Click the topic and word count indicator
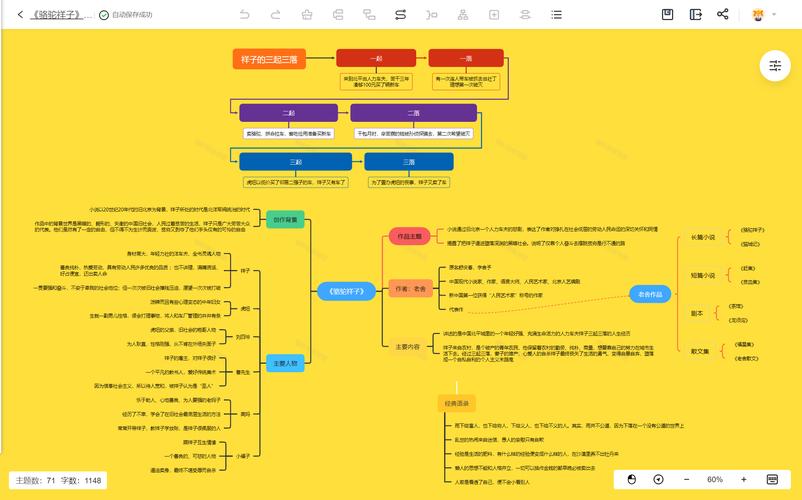This screenshot has width=802, height=500. tap(58, 481)
